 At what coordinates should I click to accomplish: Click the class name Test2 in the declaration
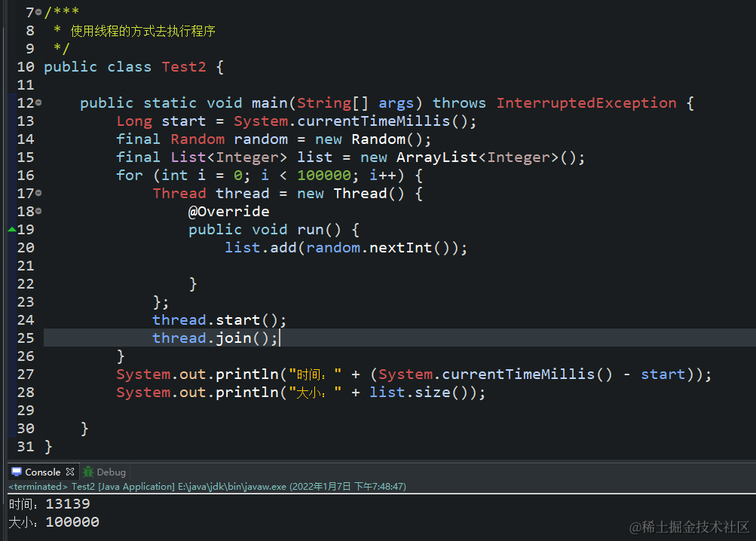click(x=184, y=66)
